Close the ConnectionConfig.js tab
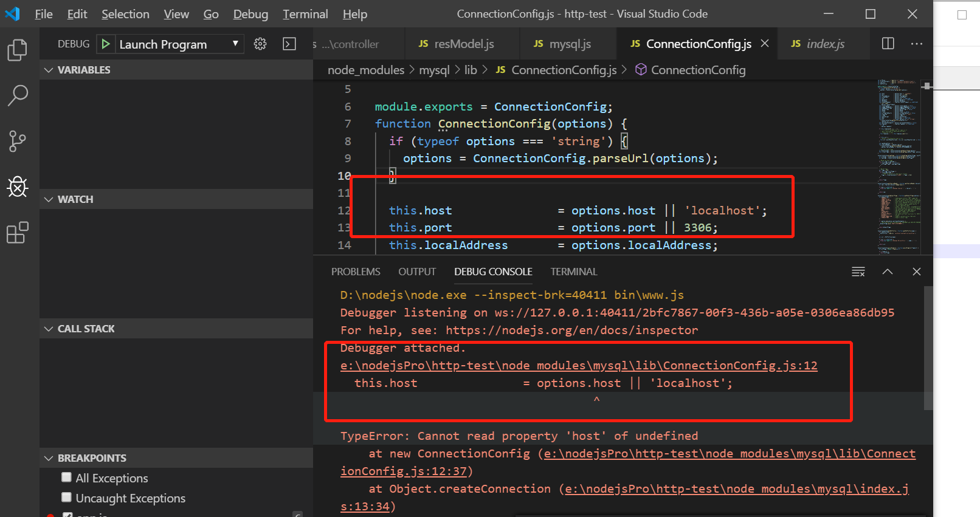 point(765,43)
